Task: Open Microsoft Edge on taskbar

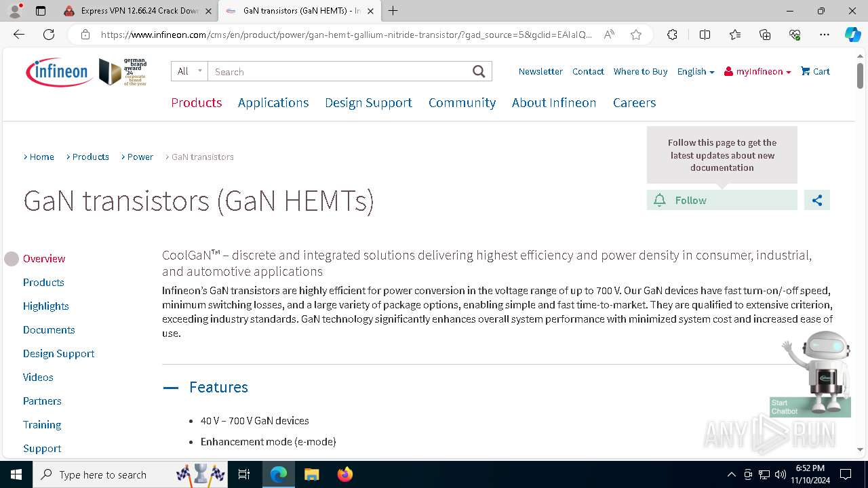Action: point(279,474)
